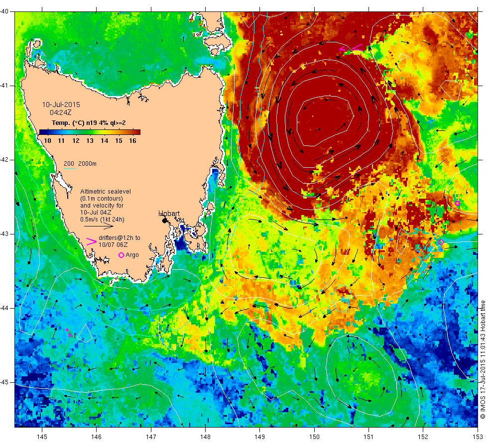Viewport: 488px width, 448px height.
Task: Click the longitude axis label '146'
Action: [97, 437]
